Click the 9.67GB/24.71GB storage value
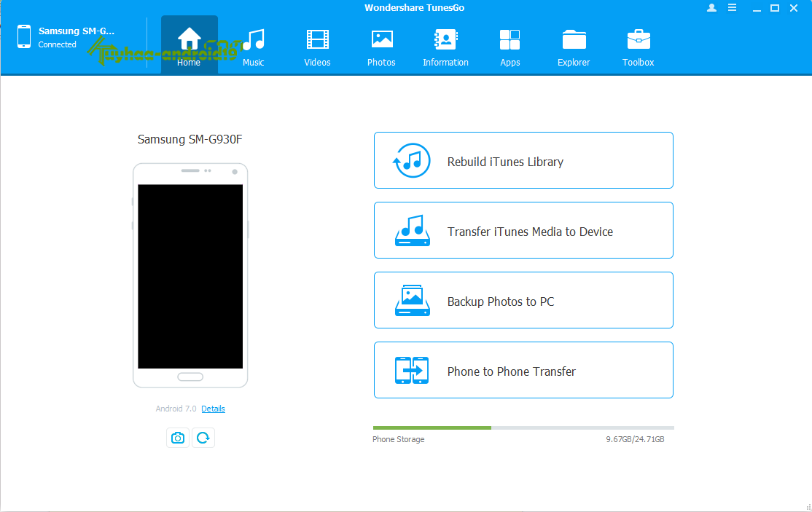The height and width of the screenshot is (512, 812). click(635, 439)
